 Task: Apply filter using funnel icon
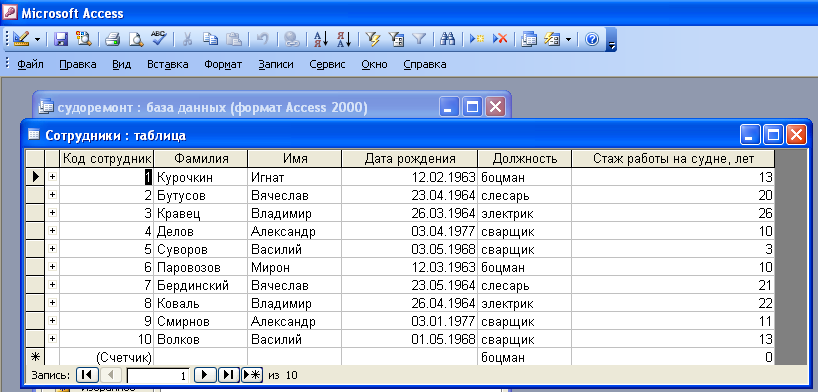tap(419, 39)
